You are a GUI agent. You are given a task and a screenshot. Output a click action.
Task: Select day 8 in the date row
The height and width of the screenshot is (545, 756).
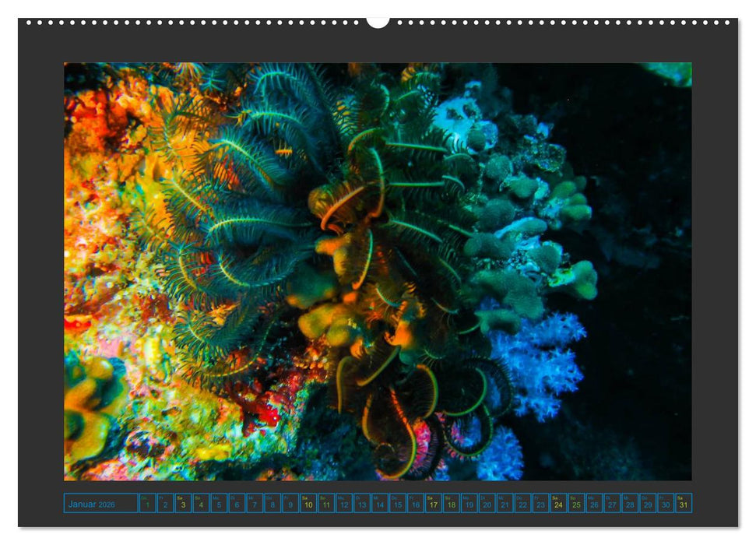[x=273, y=504]
